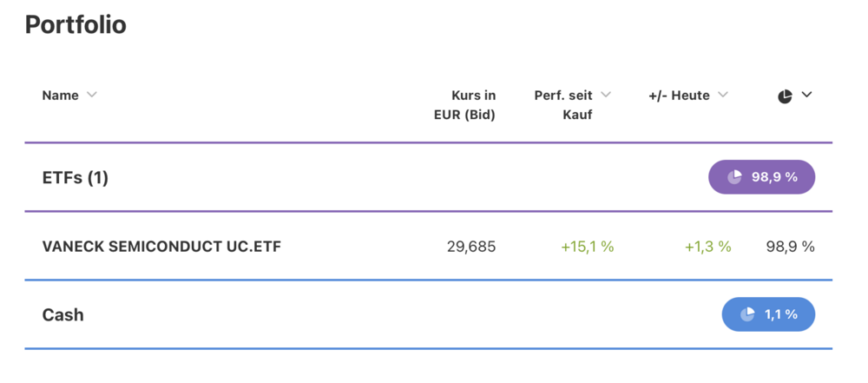
Task: Open the +/- Heute dropdown arrow
Action: (723, 95)
